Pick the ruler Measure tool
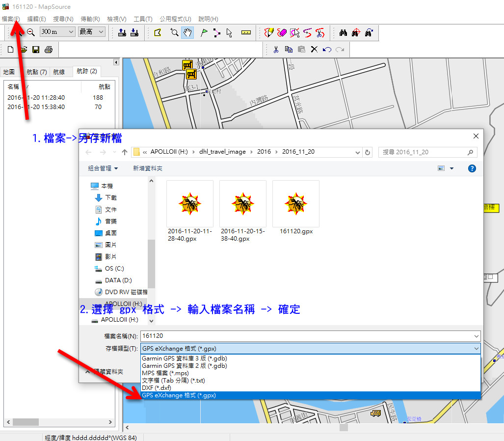 click(246, 32)
